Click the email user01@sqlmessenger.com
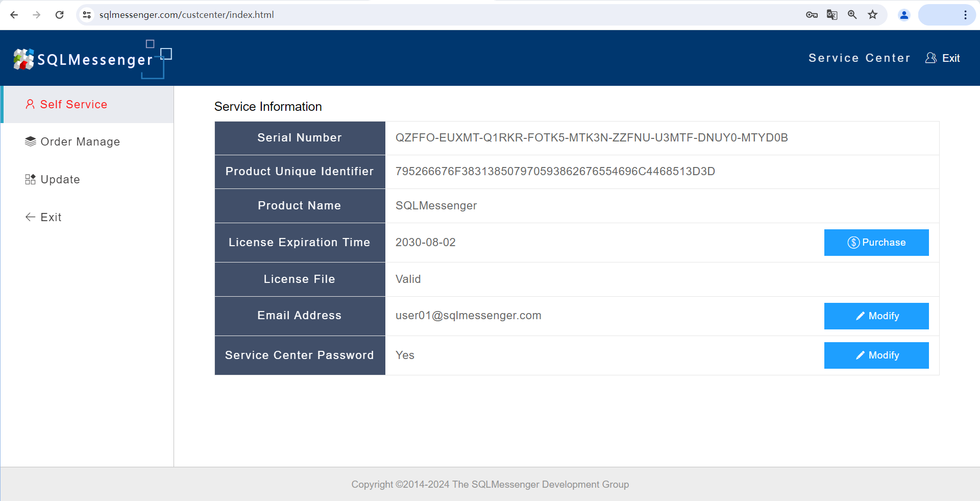Screen dimensions: 980x501 tap(469, 316)
